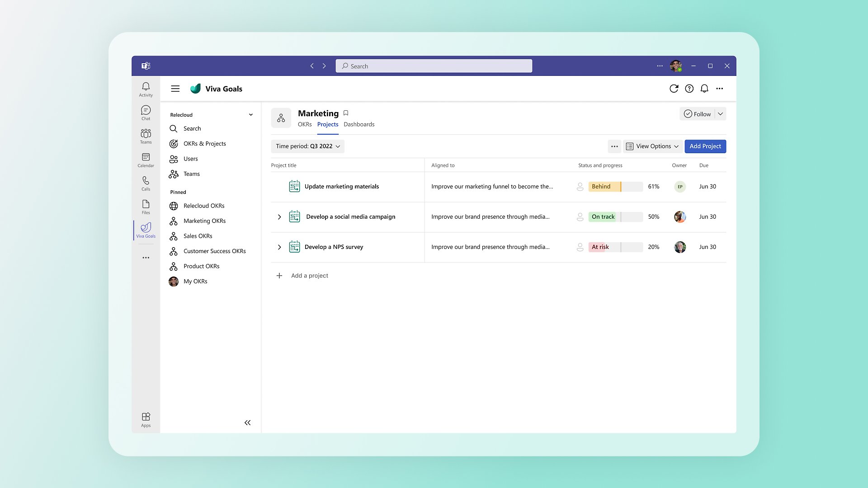Open Update marketing materials project
868x488 pixels.
pyautogui.click(x=342, y=187)
